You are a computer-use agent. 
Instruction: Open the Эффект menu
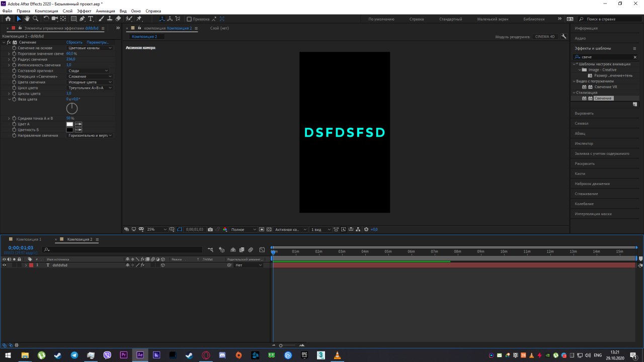tap(85, 11)
